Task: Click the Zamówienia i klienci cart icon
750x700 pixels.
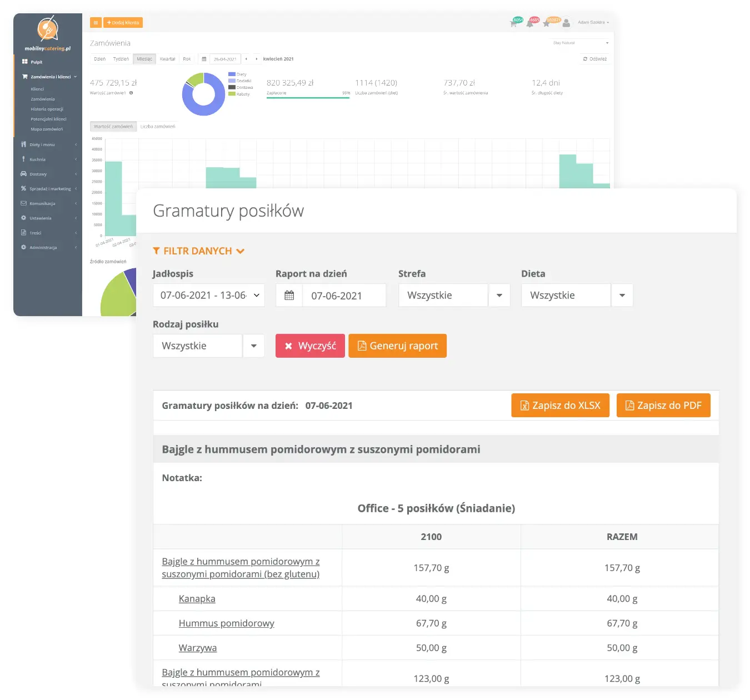Action: point(24,77)
